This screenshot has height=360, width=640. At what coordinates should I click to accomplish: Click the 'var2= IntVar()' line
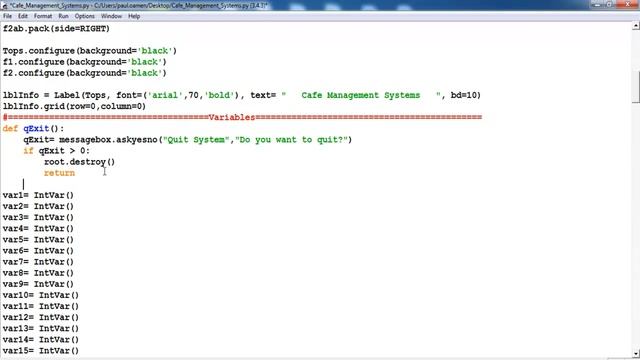38,206
